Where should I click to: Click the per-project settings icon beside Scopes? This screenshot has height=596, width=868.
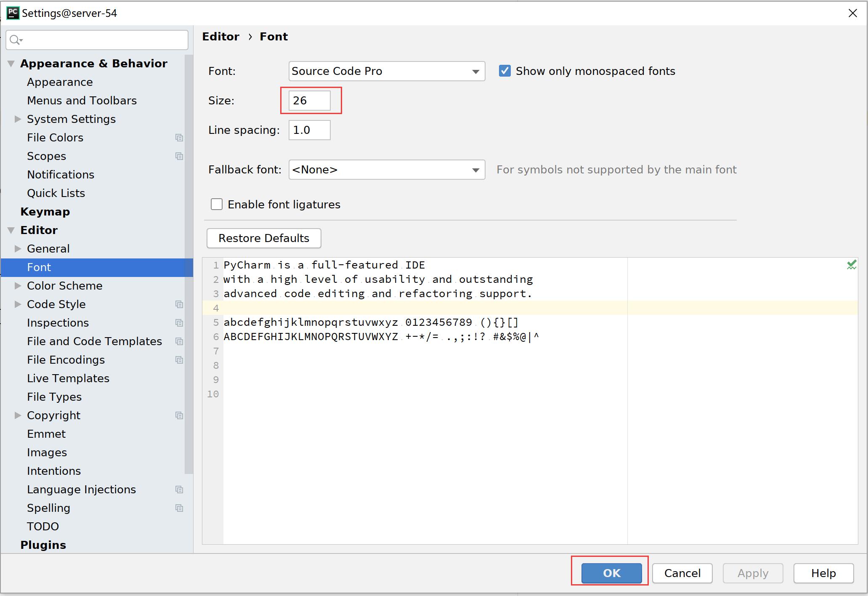(179, 156)
